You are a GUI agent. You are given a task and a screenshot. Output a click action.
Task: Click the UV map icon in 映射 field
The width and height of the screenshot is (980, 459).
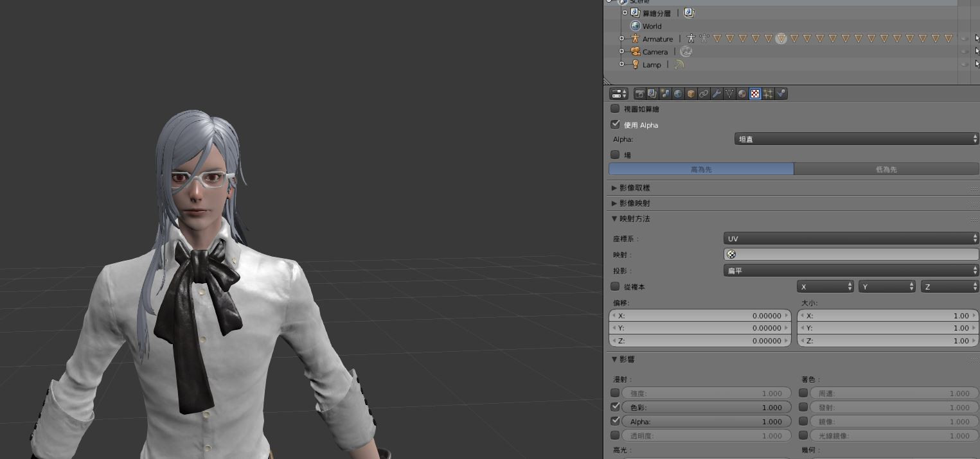[x=731, y=255]
